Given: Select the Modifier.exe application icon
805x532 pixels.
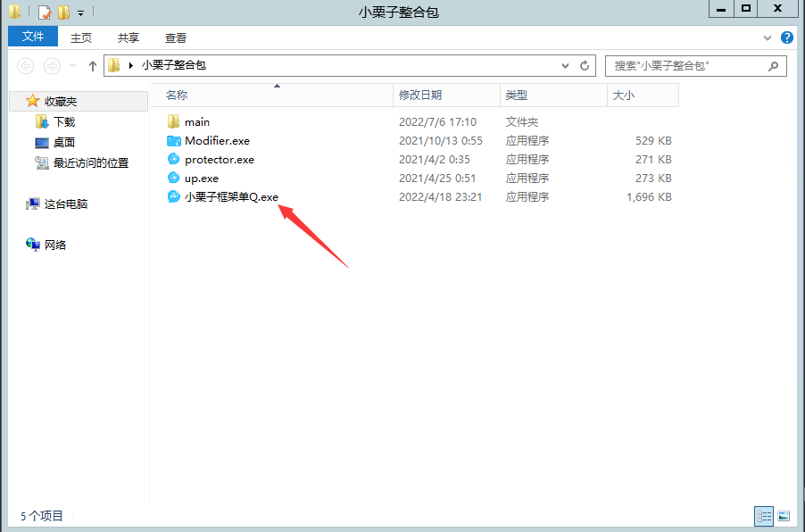Looking at the screenshot, I should (173, 141).
